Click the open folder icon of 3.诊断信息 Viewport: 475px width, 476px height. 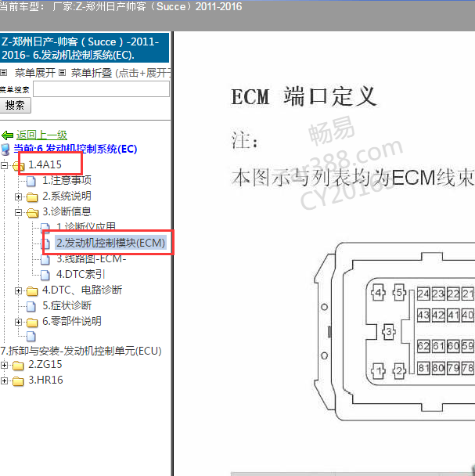(32, 213)
